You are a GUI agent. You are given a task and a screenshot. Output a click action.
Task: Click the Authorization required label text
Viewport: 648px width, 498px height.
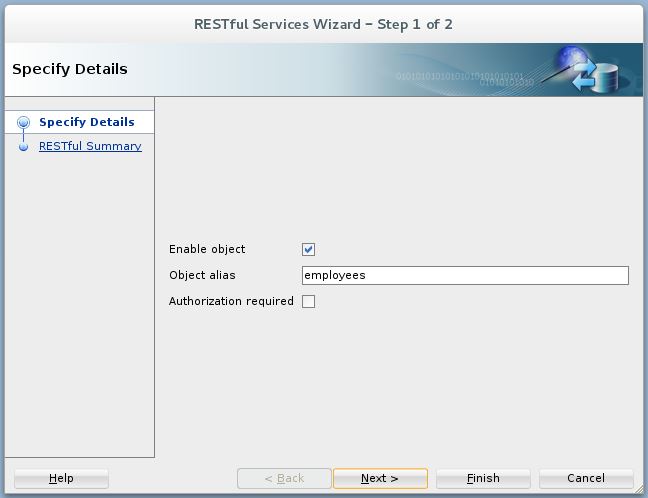click(231, 302)
